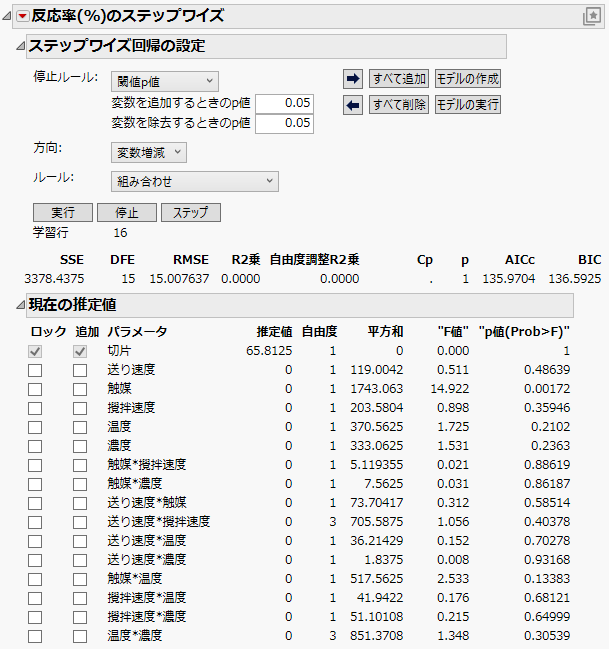Check the lock box for 送り速度

35,370
